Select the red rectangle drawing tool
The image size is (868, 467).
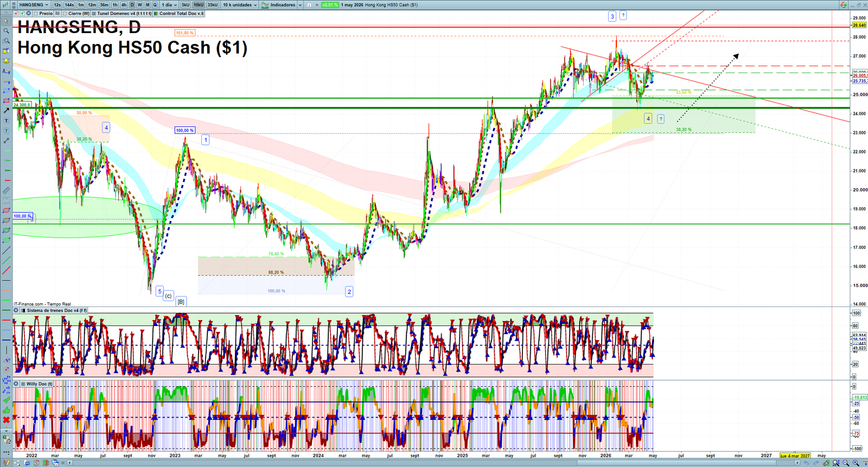tap(7, 101)
